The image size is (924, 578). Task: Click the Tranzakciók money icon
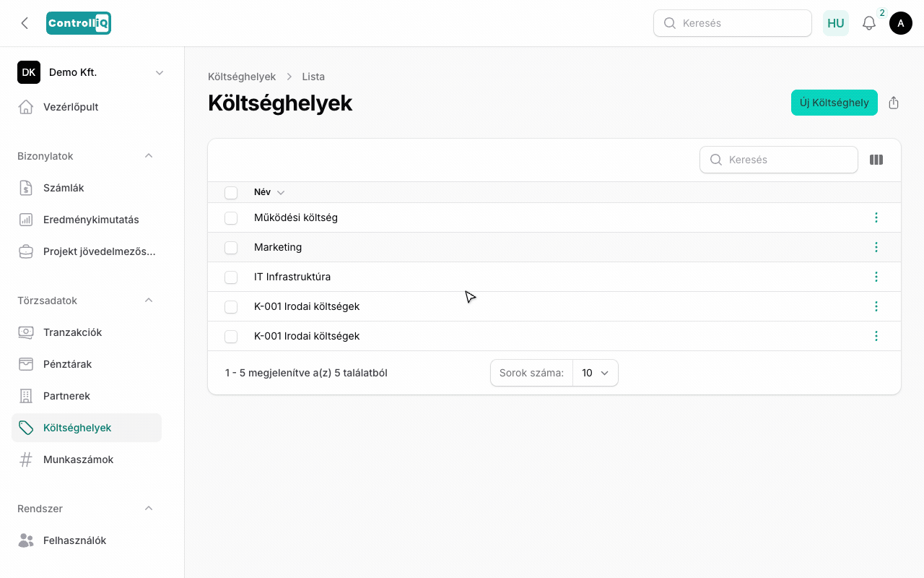point(26,332)
